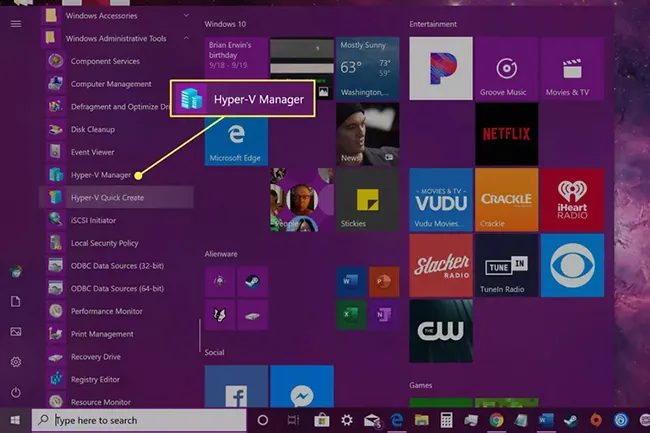
Task: Open the Facebook tile in Social group
Action: point(236,386)
